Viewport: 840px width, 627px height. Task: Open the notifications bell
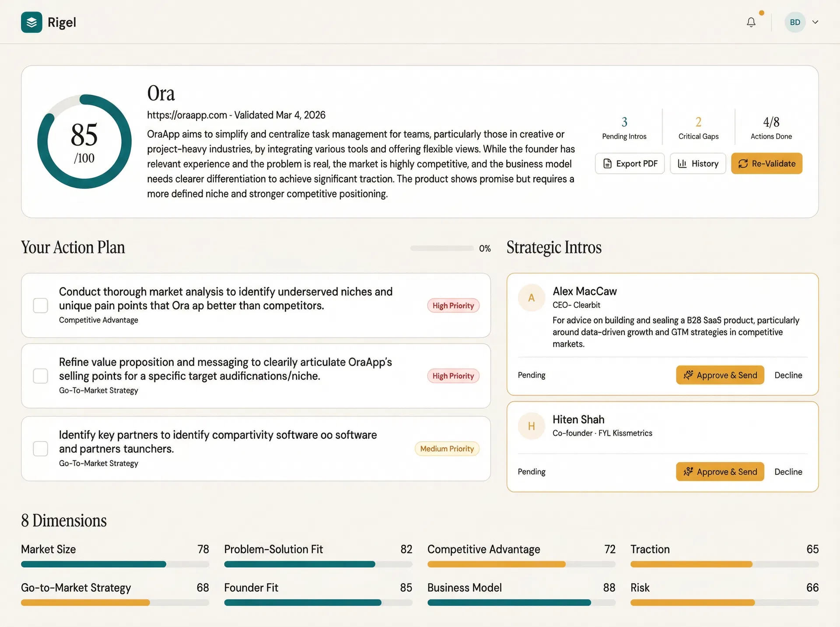click(751, 22)
